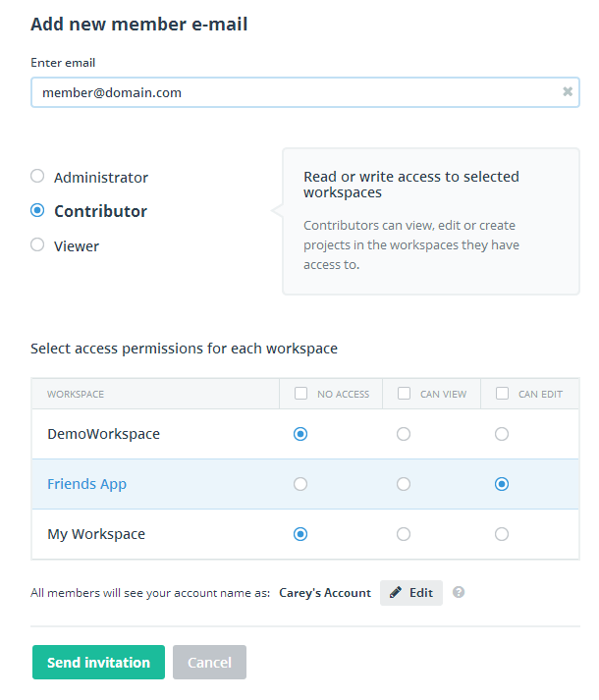The image size is (599, 700).
Task: Set Friends App to Can View
Action: point(404,484)
